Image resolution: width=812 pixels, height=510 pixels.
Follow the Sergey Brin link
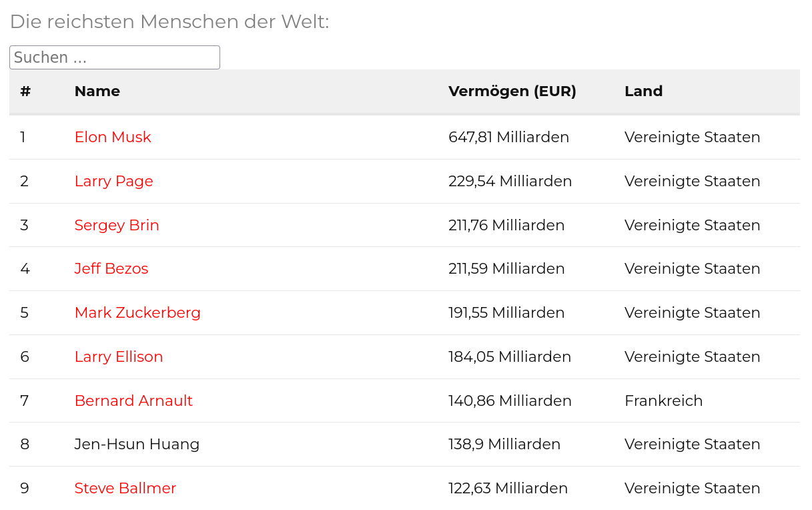[117, 225]
